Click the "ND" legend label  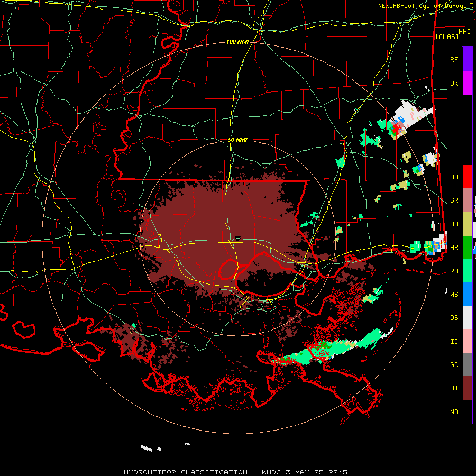(x=454, y=412)
